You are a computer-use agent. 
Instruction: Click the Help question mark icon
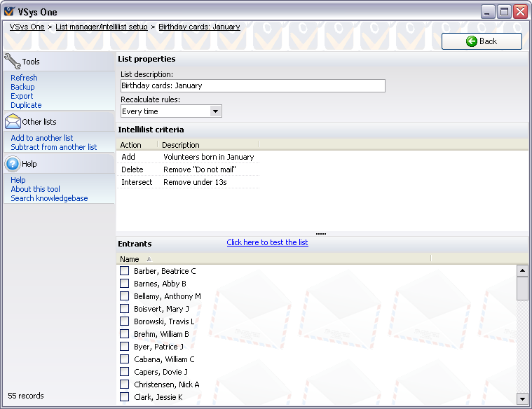13,164
